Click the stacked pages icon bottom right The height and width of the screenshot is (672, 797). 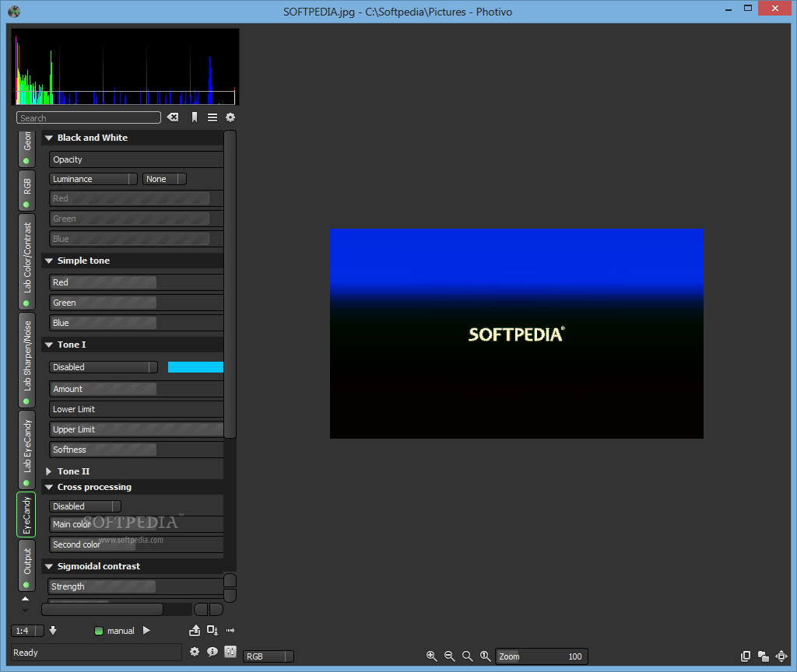click(745, 656)
